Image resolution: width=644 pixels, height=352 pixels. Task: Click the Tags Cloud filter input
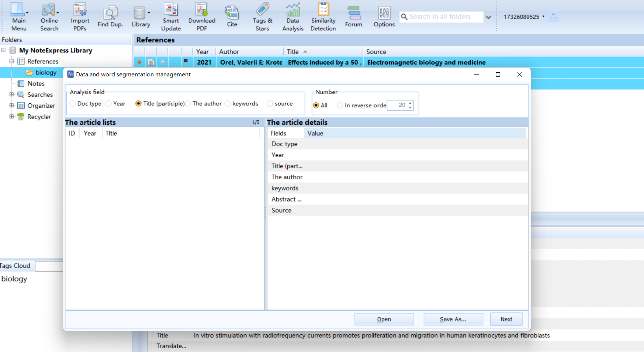pos(49,266)
